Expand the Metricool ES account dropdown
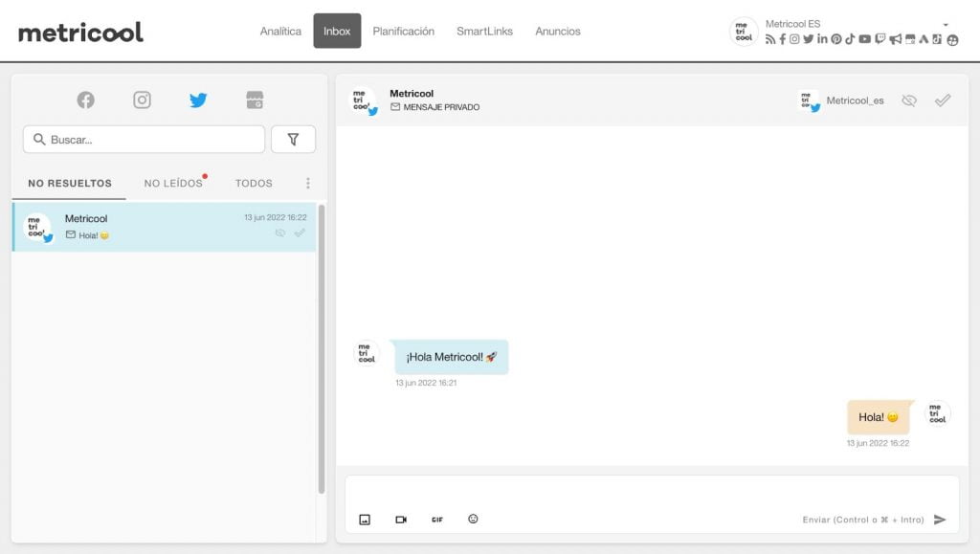This screenshot has height=554, width=980. (946, 25)
